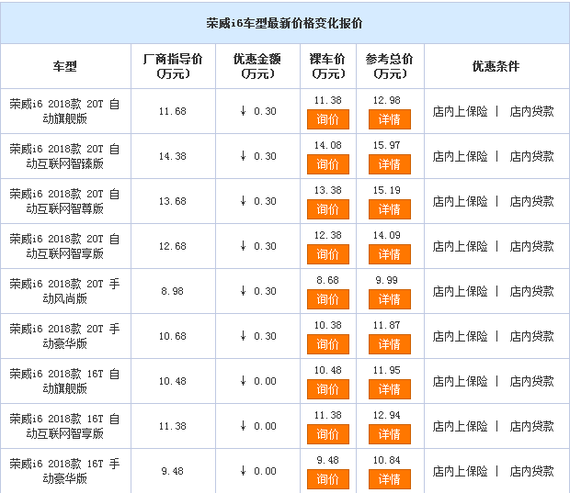Click 店内上保险 in 16T 手动豪华版 row

point(460,471)
